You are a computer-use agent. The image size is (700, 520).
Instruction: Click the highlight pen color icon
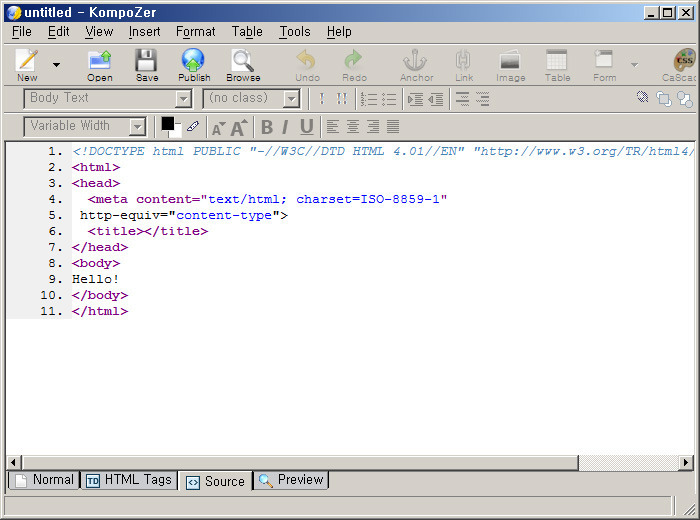(x=193, y=126)
